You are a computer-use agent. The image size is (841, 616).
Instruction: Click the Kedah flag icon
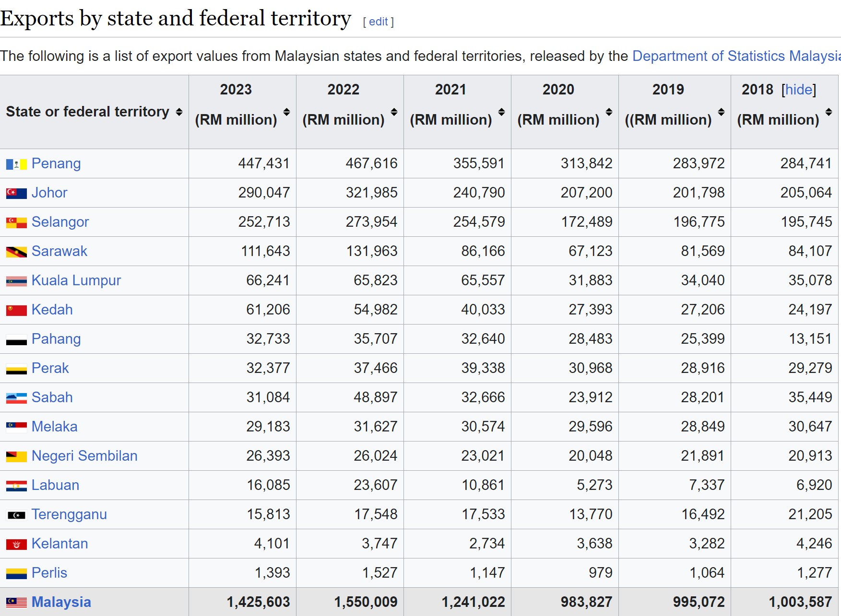pyautogui.click(x=16, y=310)
